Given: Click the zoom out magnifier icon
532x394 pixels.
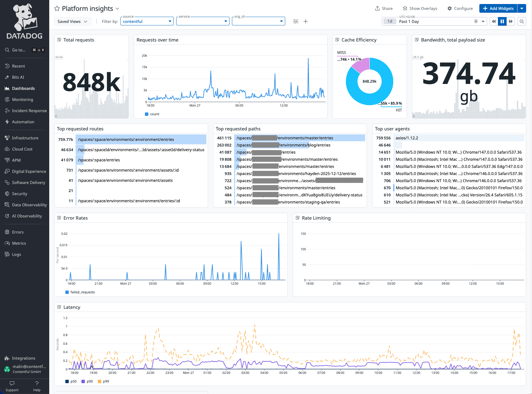Looking at the screenshot, I should (x=522, y=21).
